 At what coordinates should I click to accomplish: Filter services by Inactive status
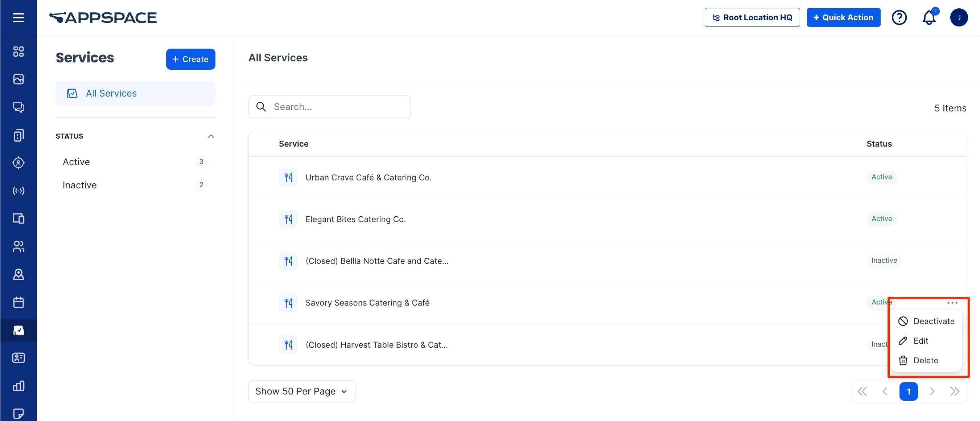click(x=79, y=185)
